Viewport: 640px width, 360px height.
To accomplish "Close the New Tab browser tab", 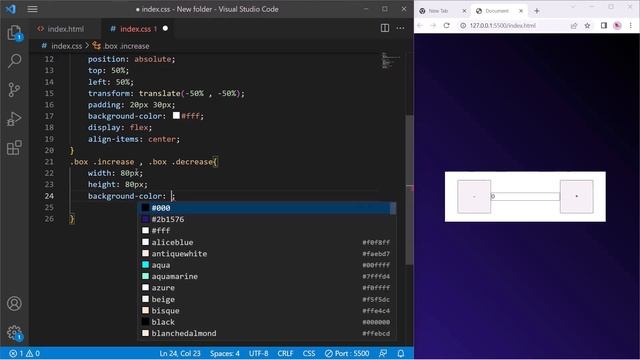I will 464,11.
